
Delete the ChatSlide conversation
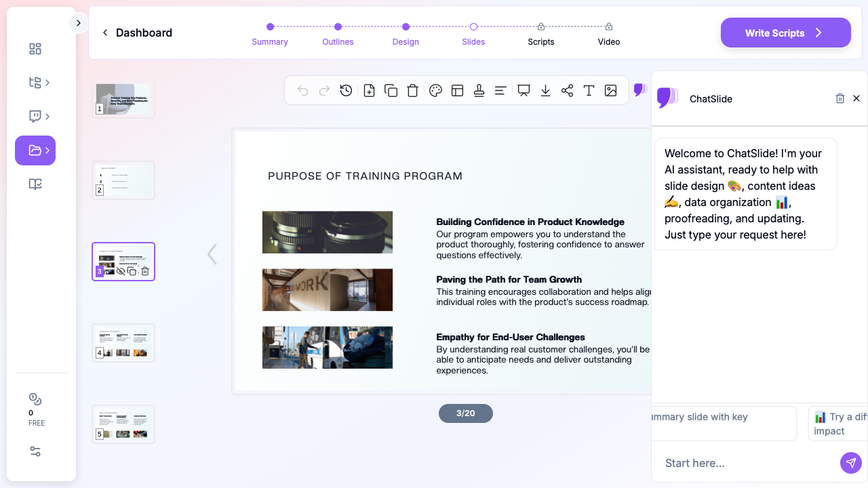840,98
